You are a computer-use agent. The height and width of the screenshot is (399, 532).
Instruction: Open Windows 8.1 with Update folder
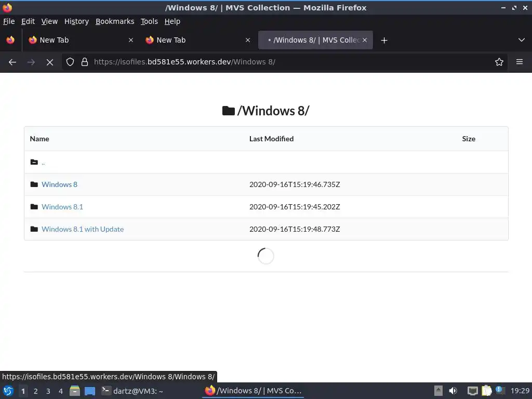pos(83,229)
